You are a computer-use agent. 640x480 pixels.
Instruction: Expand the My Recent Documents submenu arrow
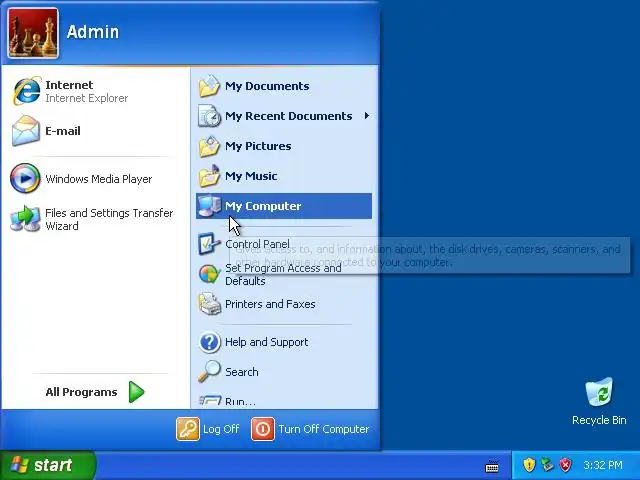367,116
